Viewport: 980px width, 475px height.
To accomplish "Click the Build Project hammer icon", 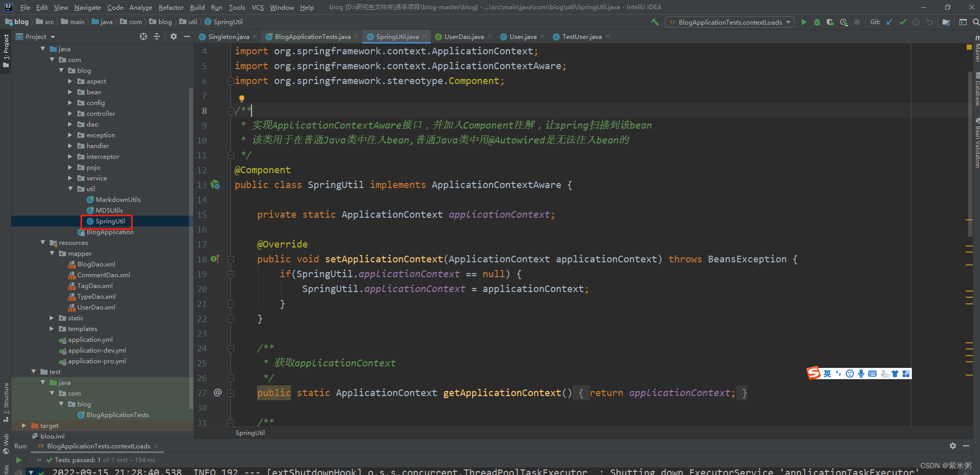I will click(x=655, y=22).
